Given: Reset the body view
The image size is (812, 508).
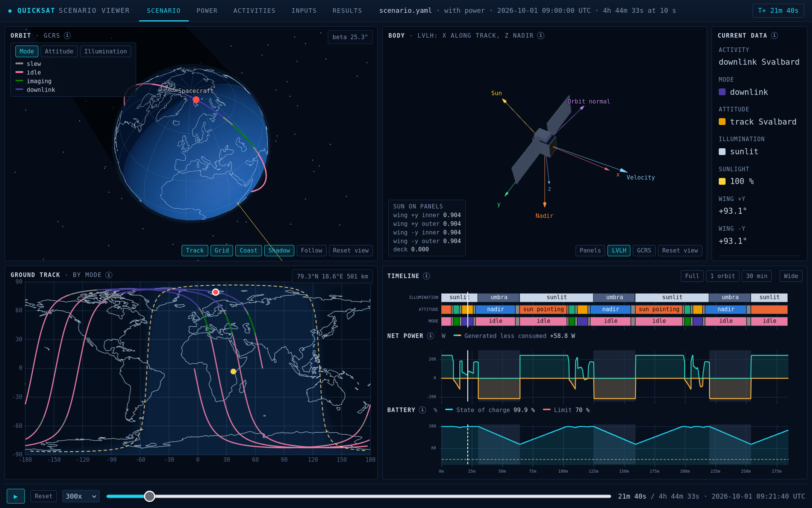Looking at the screenshot, I should point(680,251).
